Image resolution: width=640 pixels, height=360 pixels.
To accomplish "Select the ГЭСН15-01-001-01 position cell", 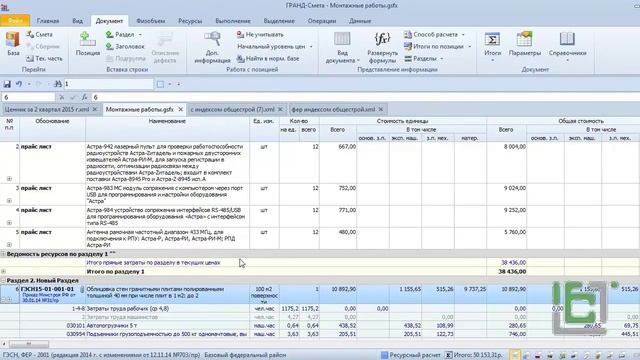I will tap(52, 294).
